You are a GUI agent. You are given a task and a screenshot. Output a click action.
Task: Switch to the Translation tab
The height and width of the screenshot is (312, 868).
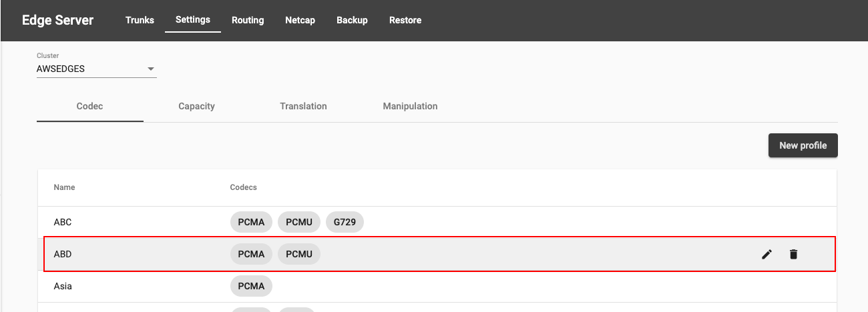(x=304, y=106)
